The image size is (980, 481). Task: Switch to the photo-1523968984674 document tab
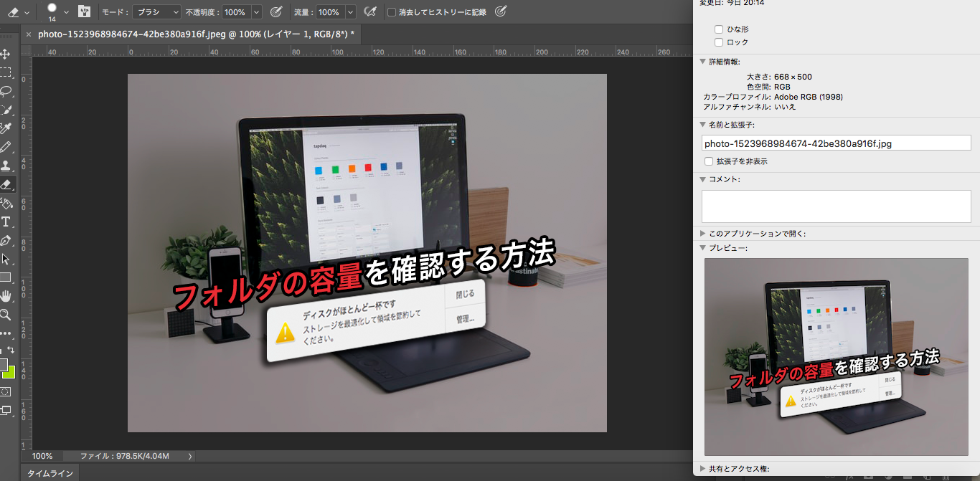pyautogui.click(x=194, y=34)
